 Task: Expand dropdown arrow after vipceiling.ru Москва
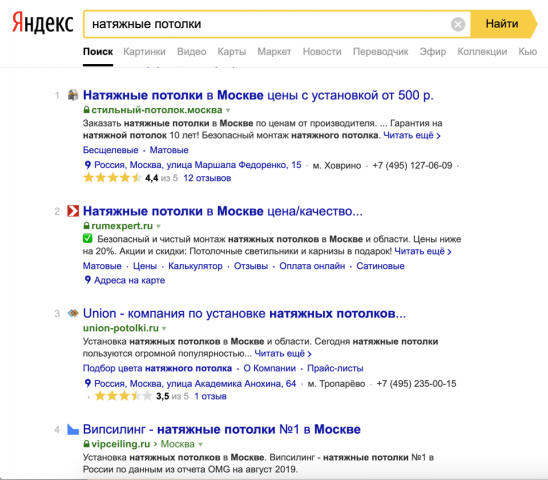pos(201,445)
